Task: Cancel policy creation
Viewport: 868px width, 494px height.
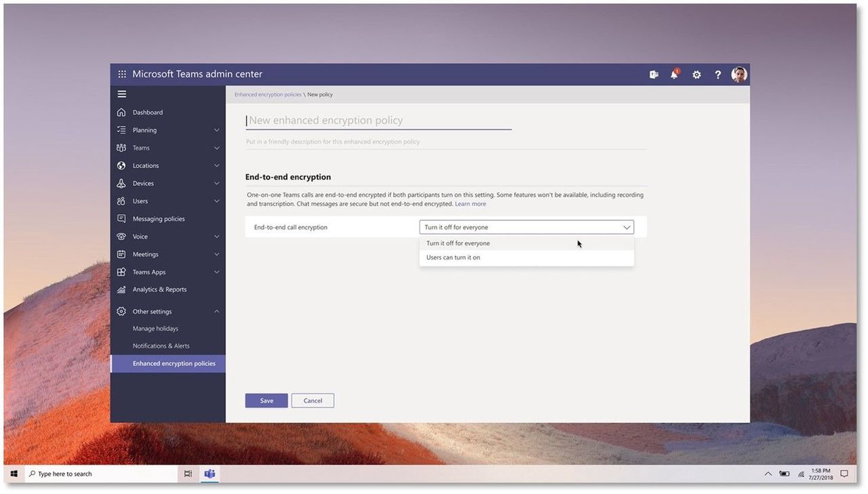Action: click(x=313, y=400)
